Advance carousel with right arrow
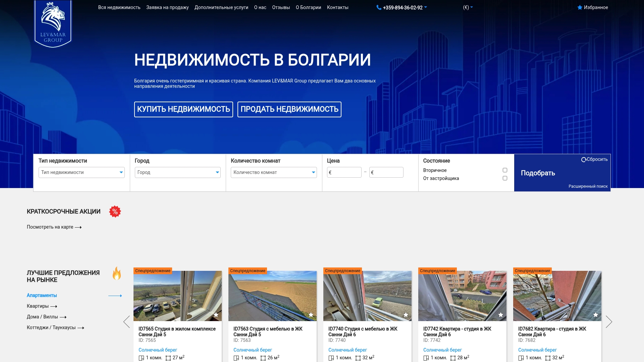The width and height of the screenshot is (644, 362). [x=609, y=321]
